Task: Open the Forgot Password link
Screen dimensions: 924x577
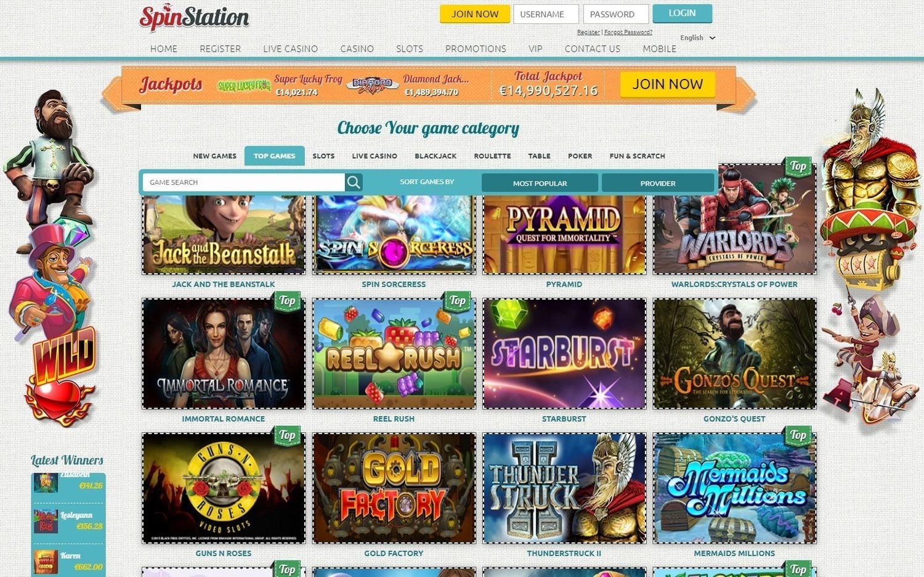Action: [628, 32]
